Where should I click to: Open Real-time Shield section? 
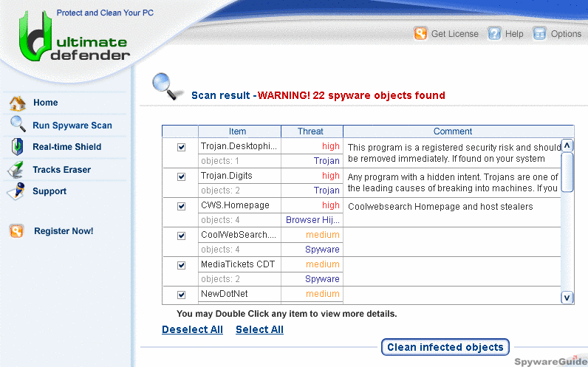pos(66,146)
